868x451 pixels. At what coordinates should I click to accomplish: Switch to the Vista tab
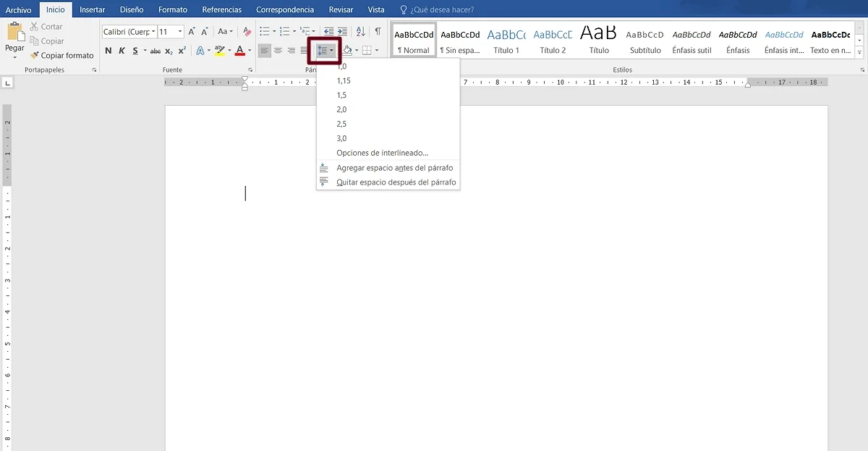376,9
